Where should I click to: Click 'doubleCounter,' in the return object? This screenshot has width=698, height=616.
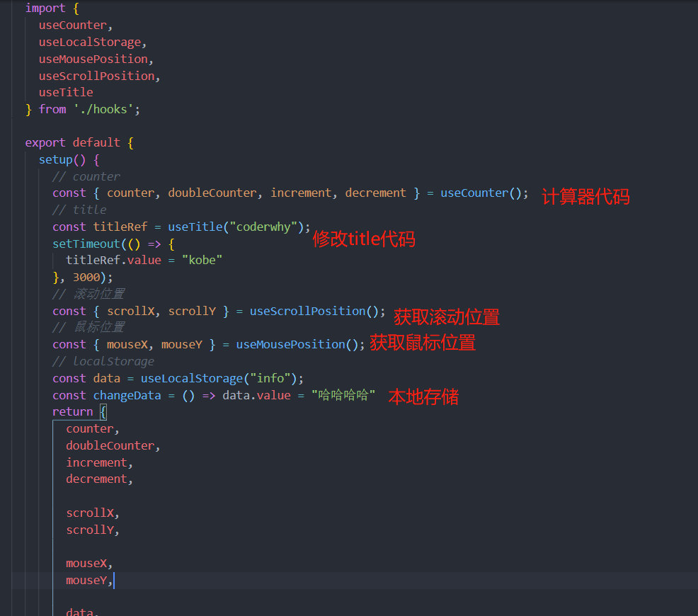click(113, 445)
